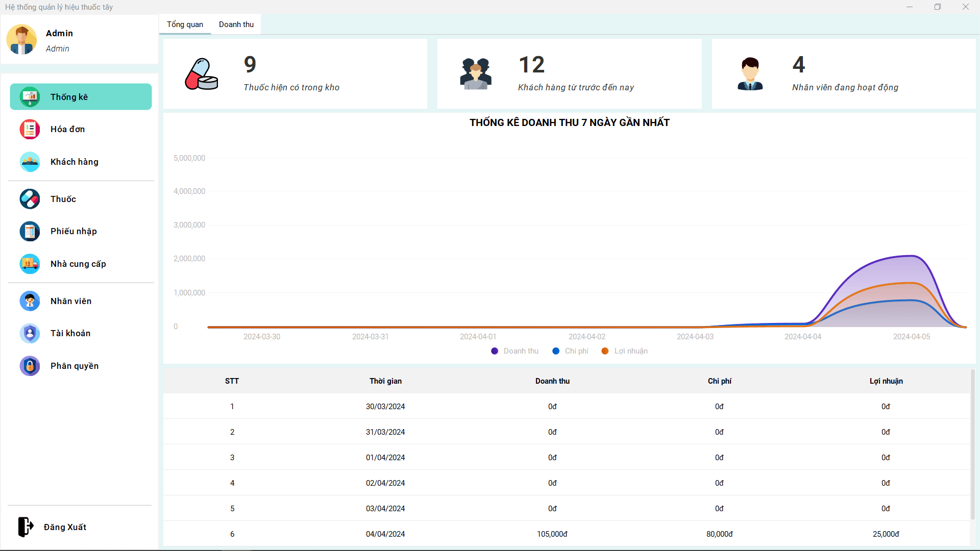Click the Lợi nhuận table column header
This screenshot has height=551, width=980.
(x=886, y=381)
